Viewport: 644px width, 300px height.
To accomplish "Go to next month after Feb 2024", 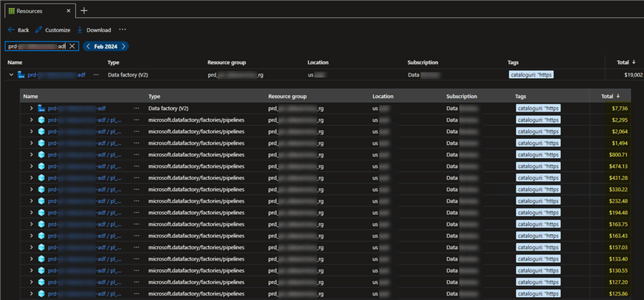I will click(x=124, y=47).
